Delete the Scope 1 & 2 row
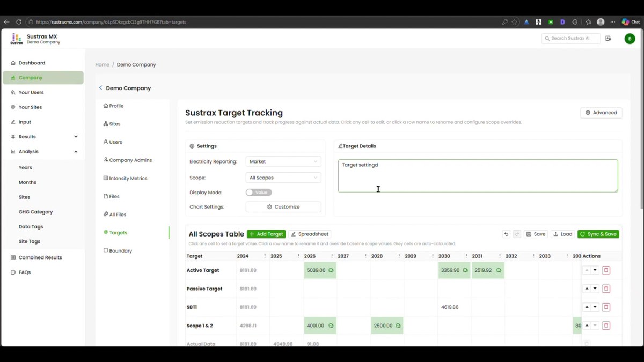644x362 pixels. pos(606,326)
